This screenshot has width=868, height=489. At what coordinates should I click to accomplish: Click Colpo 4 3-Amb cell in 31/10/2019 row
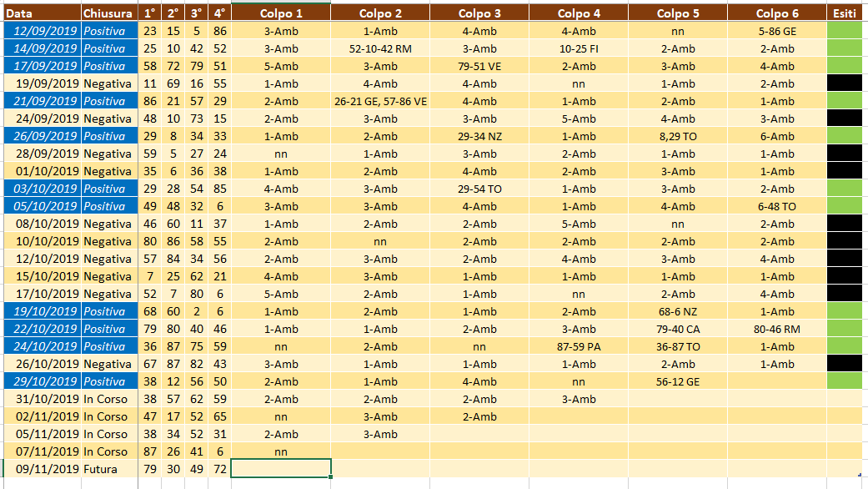tap(579, 399)
